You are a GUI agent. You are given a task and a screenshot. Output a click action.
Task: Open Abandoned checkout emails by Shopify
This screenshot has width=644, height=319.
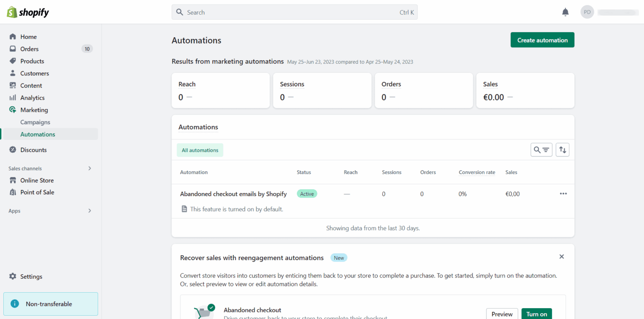234,194
